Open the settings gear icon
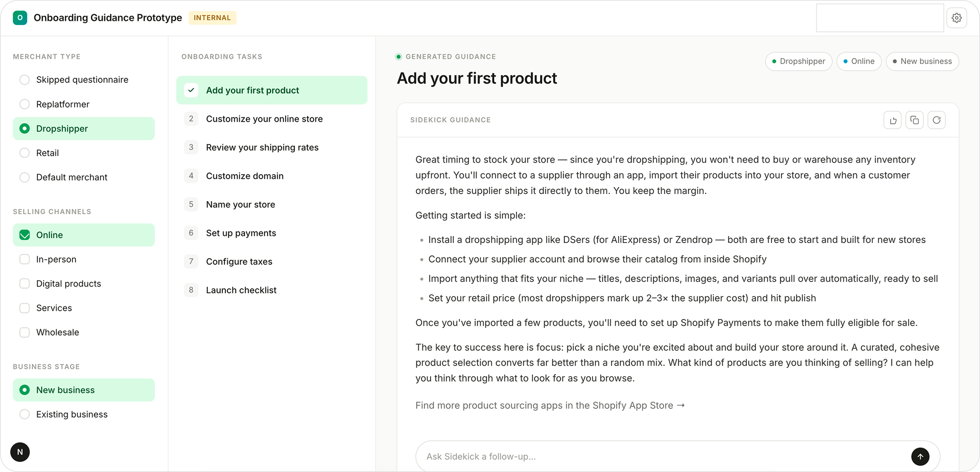The width and height of the screenshot is (980, 472). click(956, 18)
